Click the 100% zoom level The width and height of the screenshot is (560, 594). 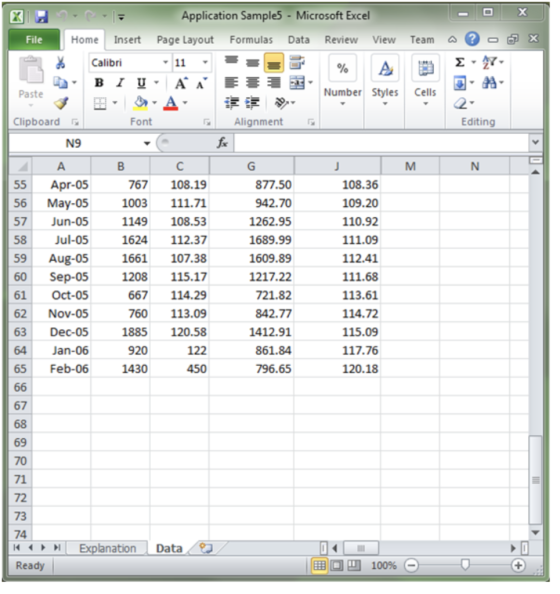pos(384,566)
